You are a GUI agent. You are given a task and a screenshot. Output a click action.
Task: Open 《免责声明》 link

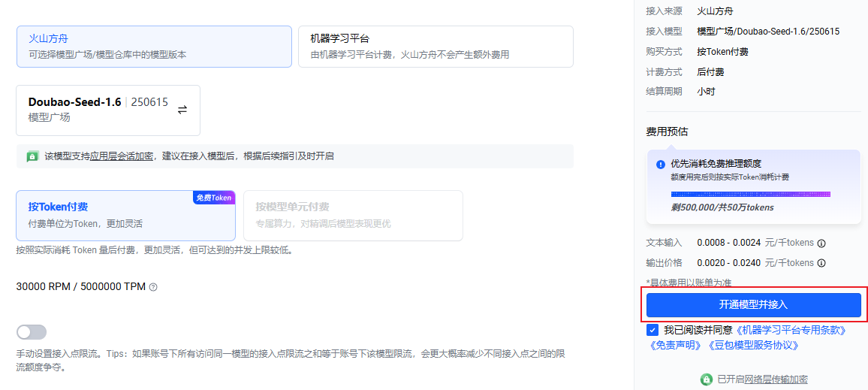[676, 345]
